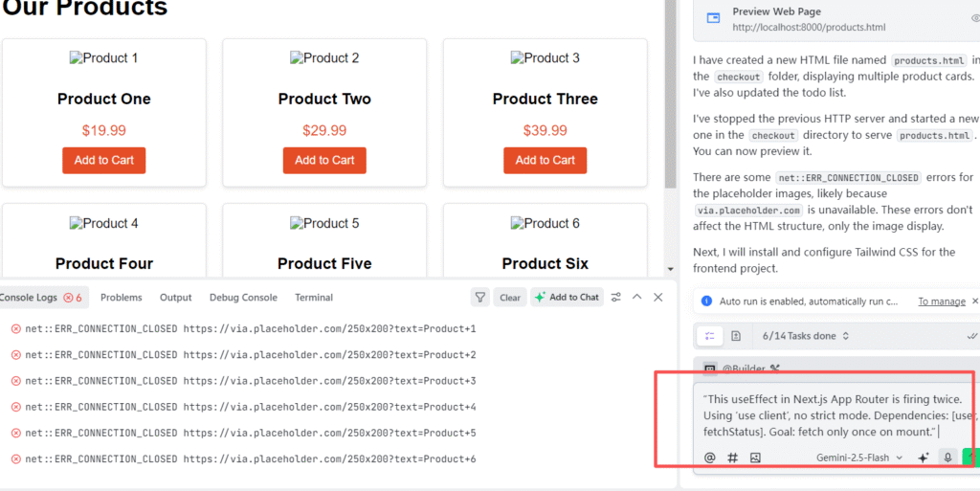Click the To manage link
Screen dimensions: 980x491
942,301
